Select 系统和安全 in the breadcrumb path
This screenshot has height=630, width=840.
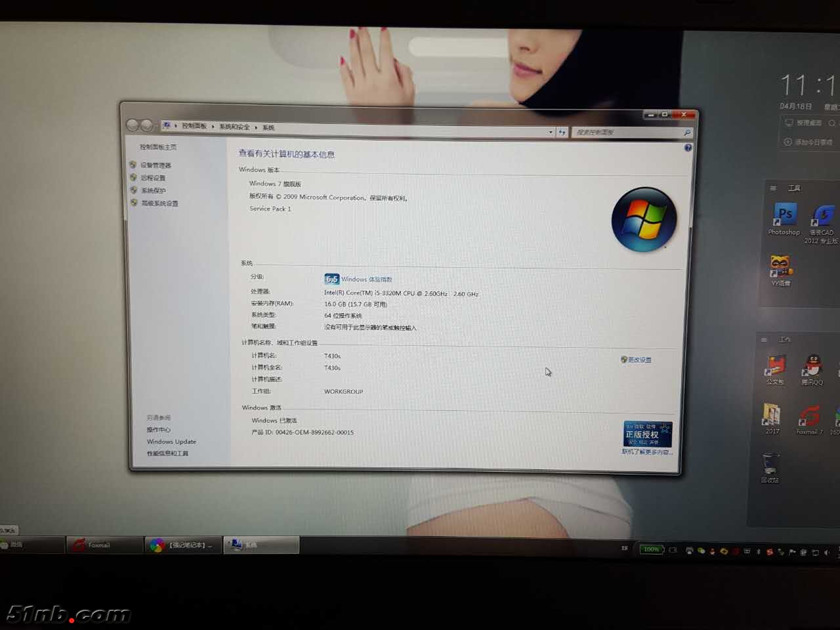click(x=234, y=127)
